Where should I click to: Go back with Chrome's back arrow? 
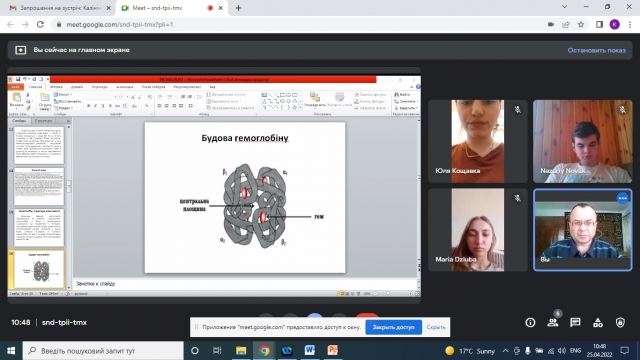(10, 24)
